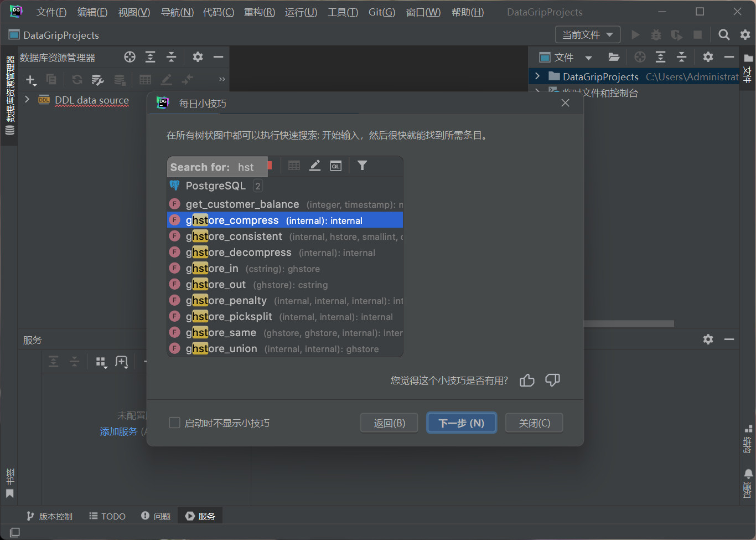Hide the Files panel

click(x=729, y=57)
